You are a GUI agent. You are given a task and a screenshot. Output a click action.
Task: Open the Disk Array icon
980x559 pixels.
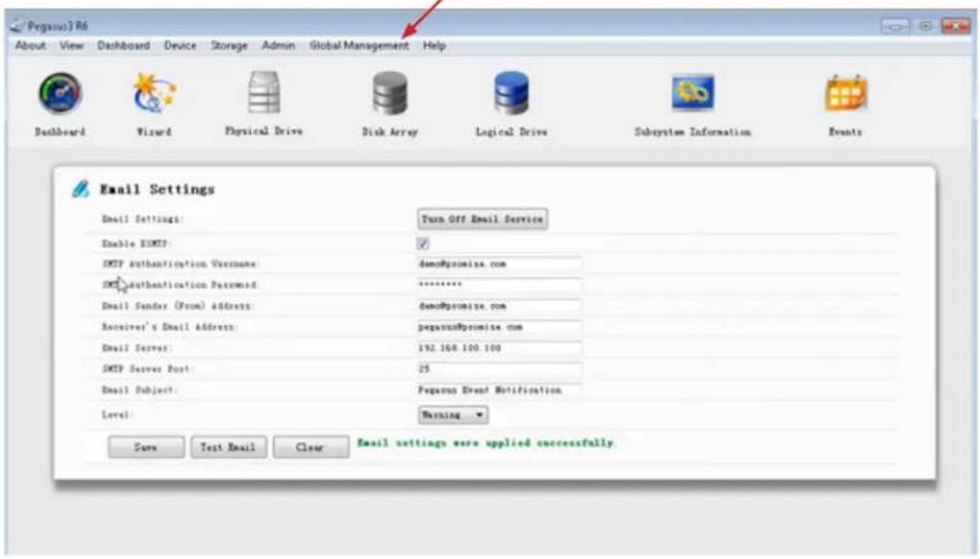[x=390, y=94]
